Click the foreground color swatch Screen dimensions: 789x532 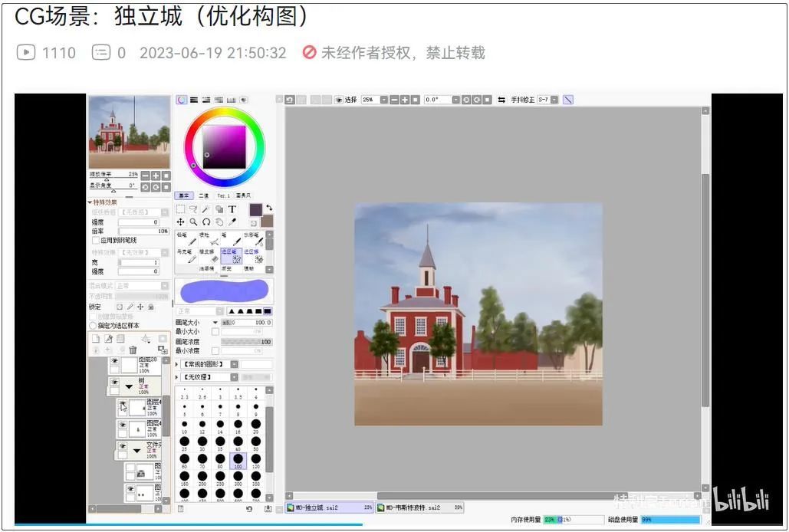pos(255,209)
